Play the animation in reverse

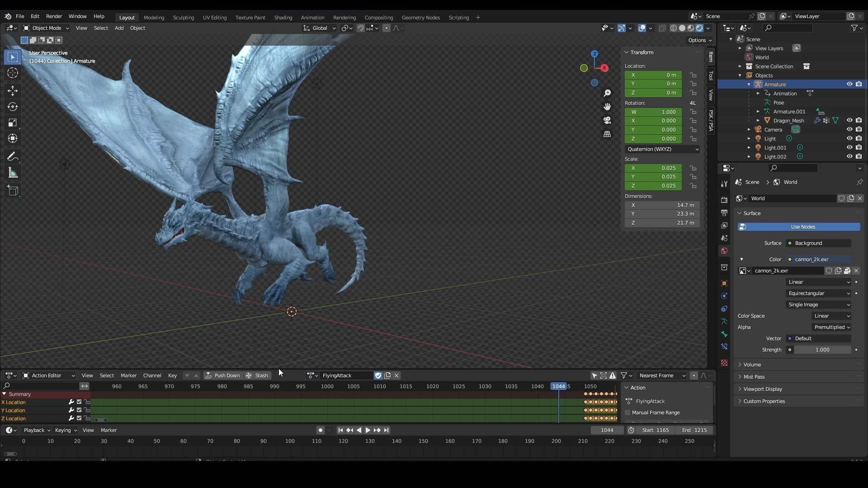tap(359, 430)
